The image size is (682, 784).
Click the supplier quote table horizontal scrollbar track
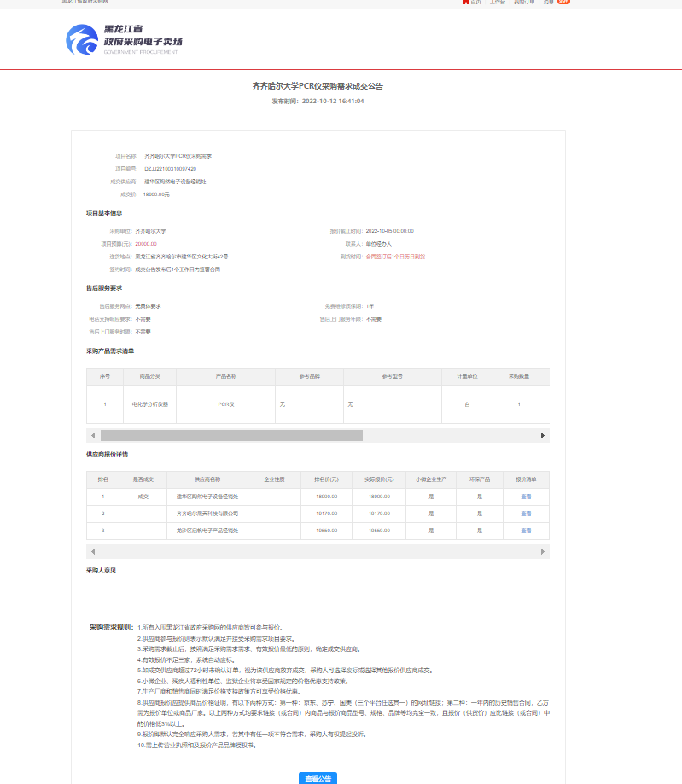click(316, 552)
